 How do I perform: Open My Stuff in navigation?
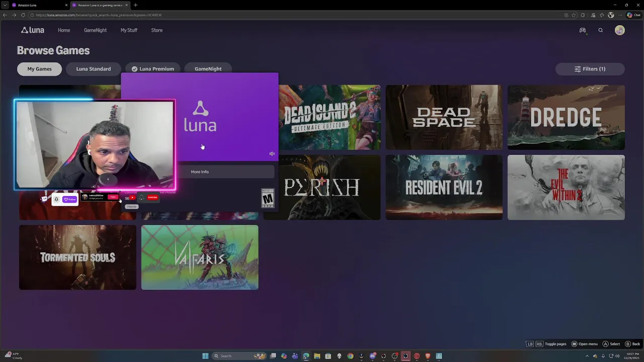pos(129,30)
